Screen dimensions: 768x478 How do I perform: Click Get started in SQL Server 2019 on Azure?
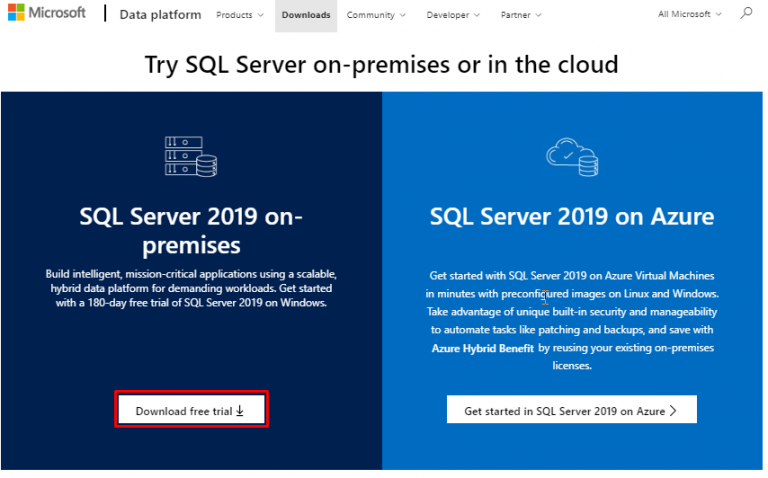[x=572, y=409]
